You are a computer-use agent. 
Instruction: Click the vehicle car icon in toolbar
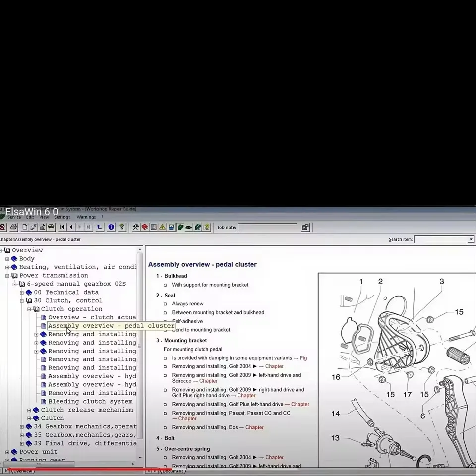click(x=51, y=227)
